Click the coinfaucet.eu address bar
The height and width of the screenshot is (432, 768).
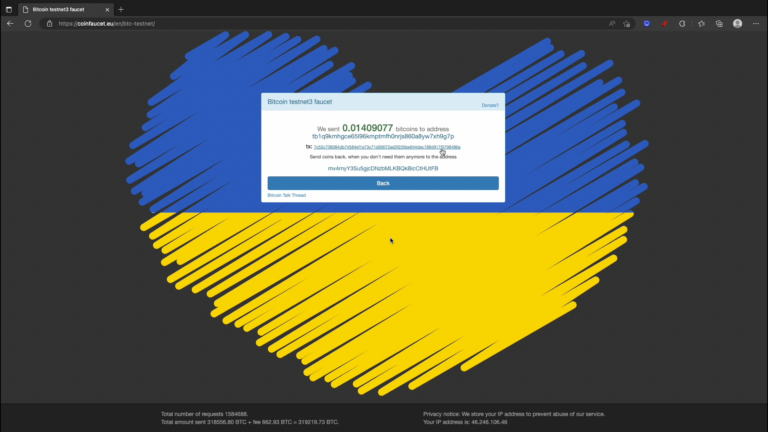coord(300,23)
